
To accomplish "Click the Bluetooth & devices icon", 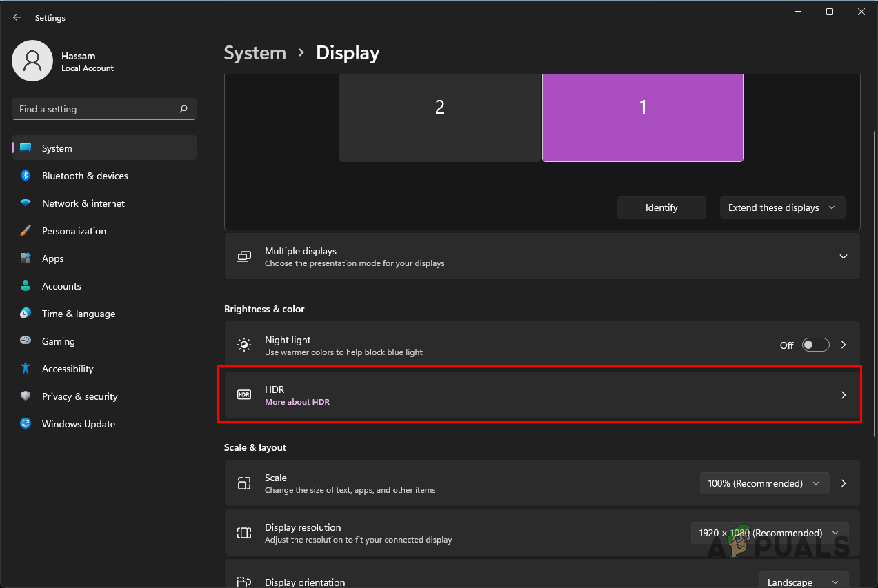I will (26, 176).
